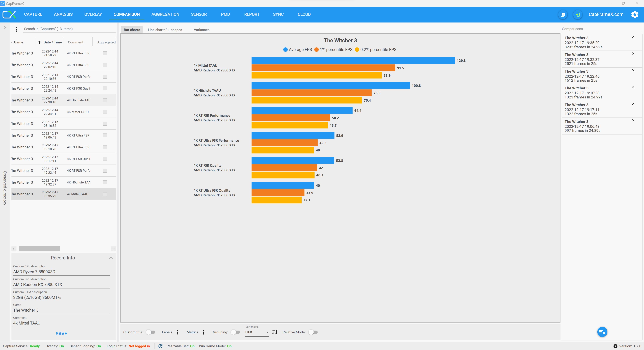Click the SAVE button
This screenshot has height=350, width=644.
coord(61,334)
